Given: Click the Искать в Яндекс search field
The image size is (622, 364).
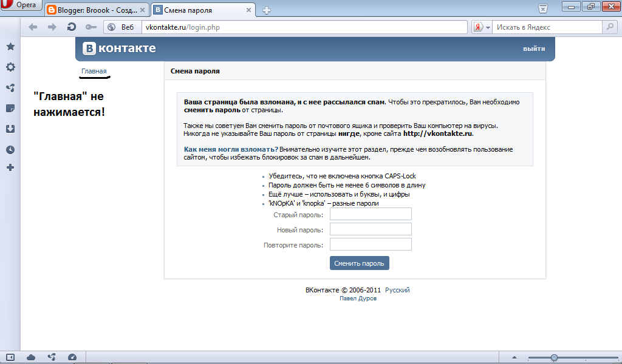Looking at the screenshot, I should [x=547, y=27].
